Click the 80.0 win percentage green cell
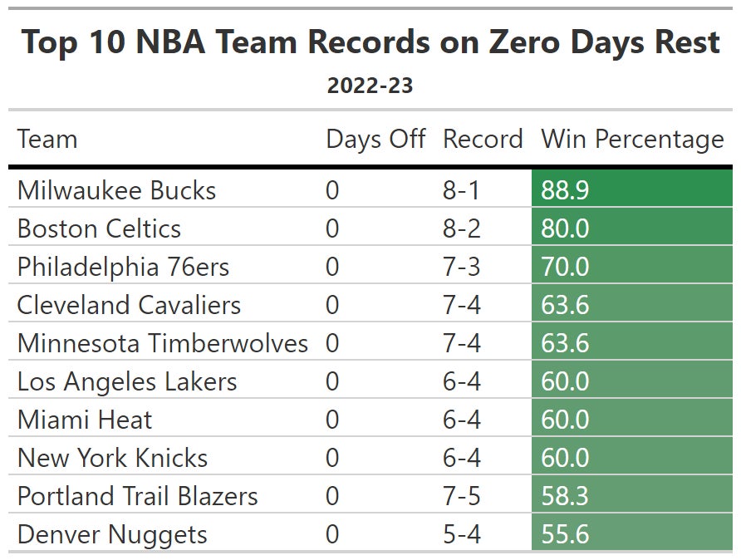Viewport: 741px width, 560px height. click(x=631, y=228)
